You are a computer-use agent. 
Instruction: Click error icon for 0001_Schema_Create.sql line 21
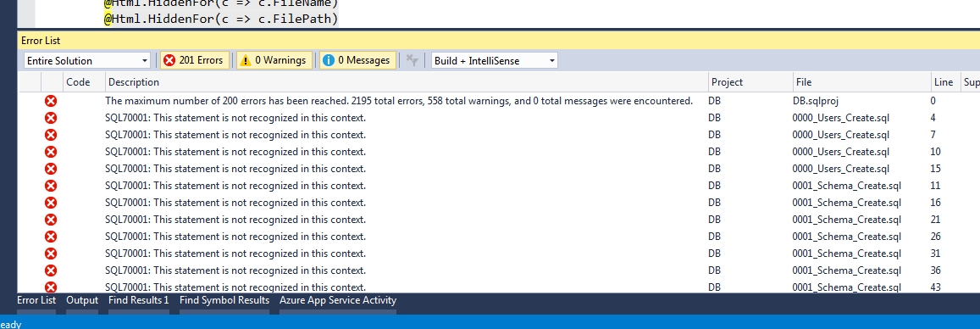(51, 220)
